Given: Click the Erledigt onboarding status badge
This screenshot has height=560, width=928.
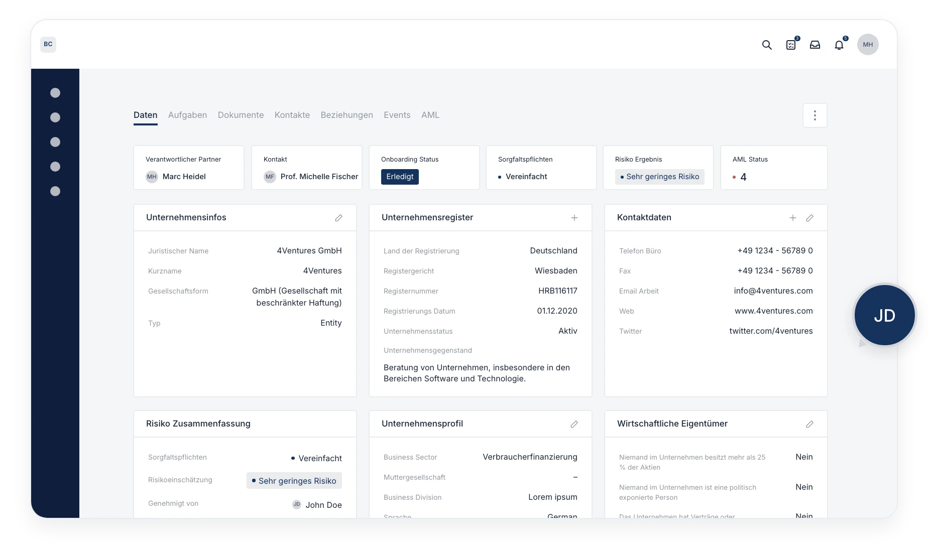Looking at the screenshot, I should [x=400, y=177].
